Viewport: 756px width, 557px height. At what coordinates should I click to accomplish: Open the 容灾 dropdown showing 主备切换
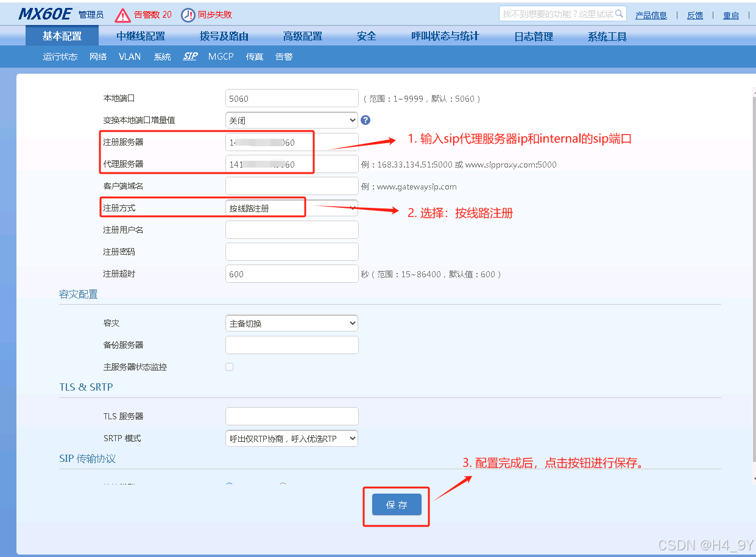tap(291, 322)
